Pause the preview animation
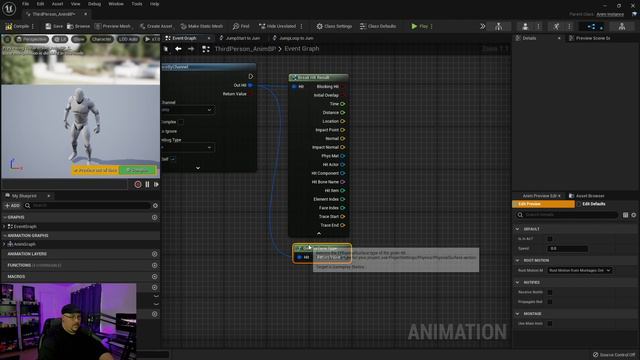This screenshot has height=360, width=640. click(147, 184)
